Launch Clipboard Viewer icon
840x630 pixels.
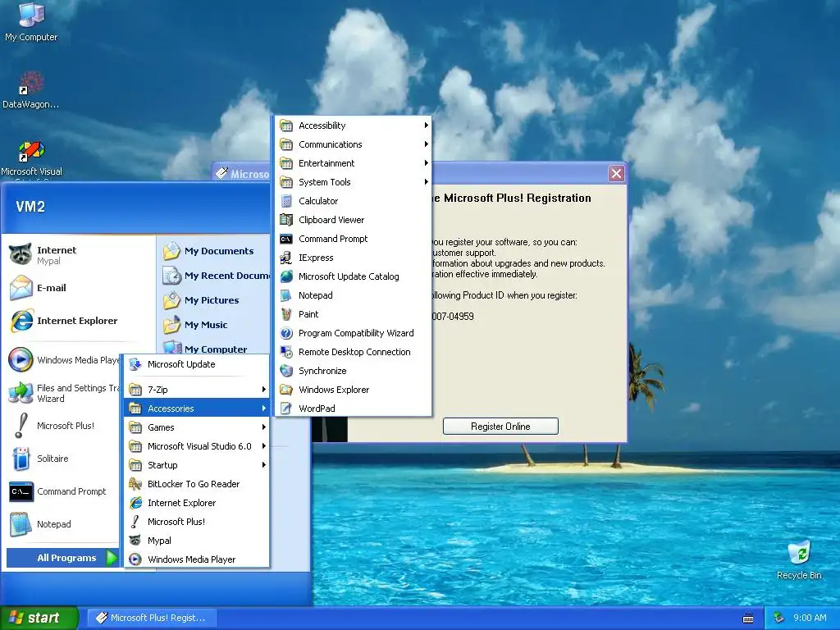[x=286, y=220]
